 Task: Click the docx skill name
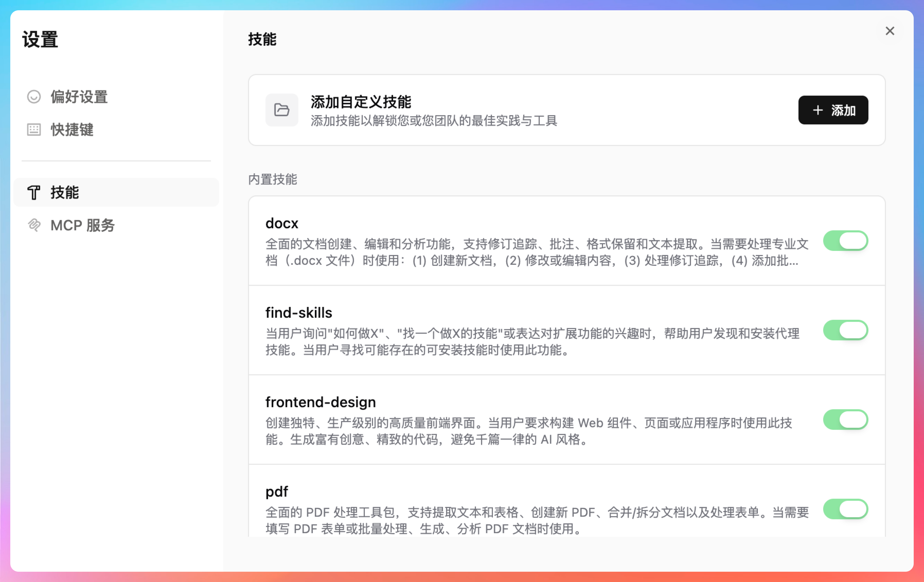[282, 223]
